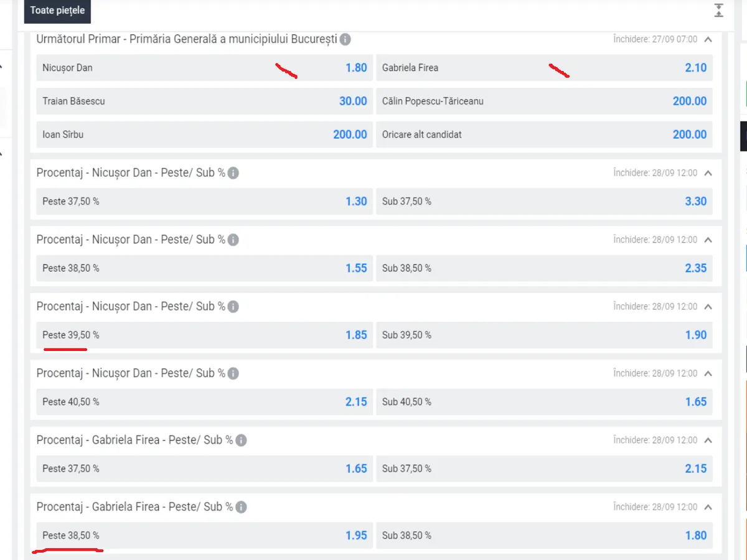This screenshot has height=560, width=747.
Task: Click info icon for Nicușor Dan 38,50% market
Action: click(233, 240)
